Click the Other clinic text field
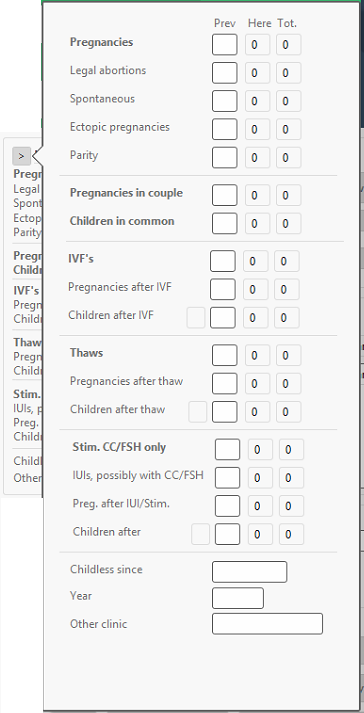Viewport: 364px width, 713px height. 267,623
